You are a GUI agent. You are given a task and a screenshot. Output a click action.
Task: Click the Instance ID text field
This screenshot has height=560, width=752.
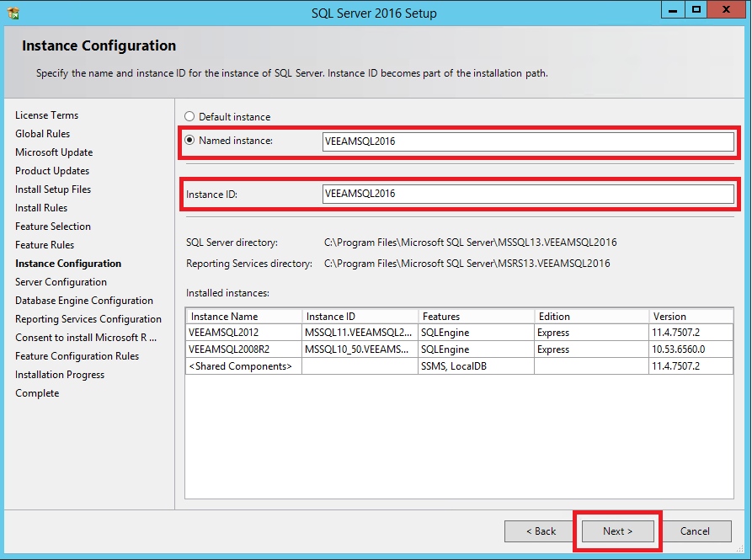click(x=528, y=194)
